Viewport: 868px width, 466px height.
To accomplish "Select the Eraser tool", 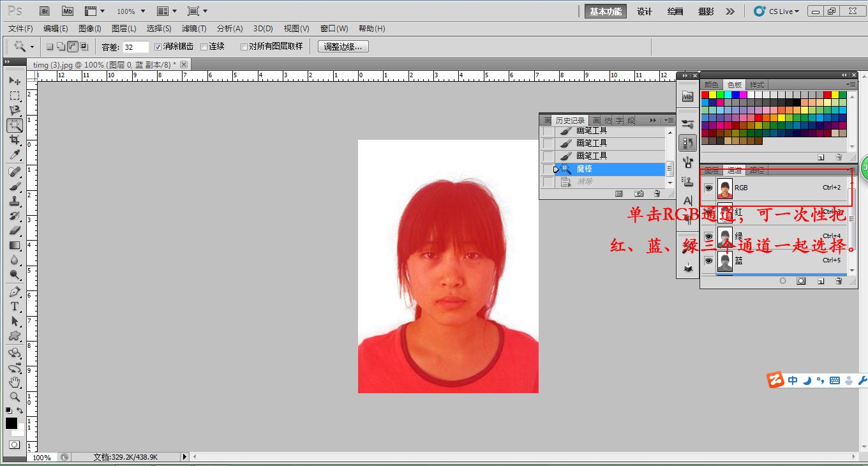I will (x=15, y=230).
